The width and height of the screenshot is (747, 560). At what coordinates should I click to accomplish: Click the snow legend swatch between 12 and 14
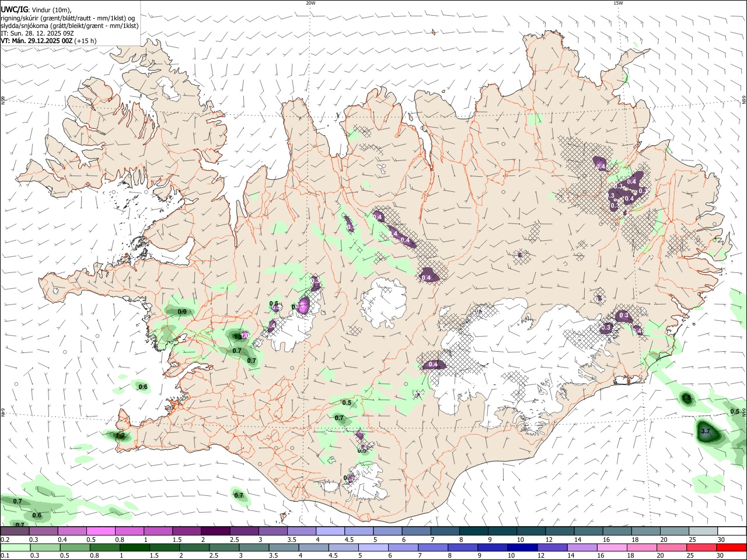(x=560, y=531)
